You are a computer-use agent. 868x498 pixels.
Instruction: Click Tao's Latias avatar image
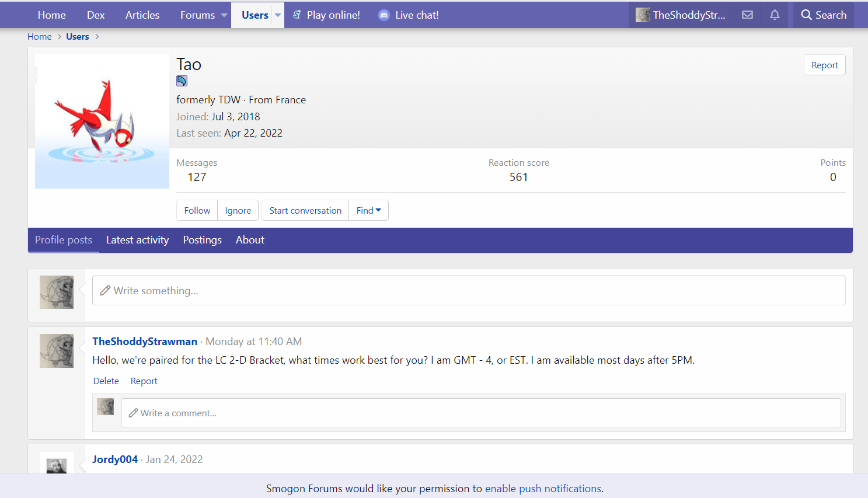pos(102,121)
